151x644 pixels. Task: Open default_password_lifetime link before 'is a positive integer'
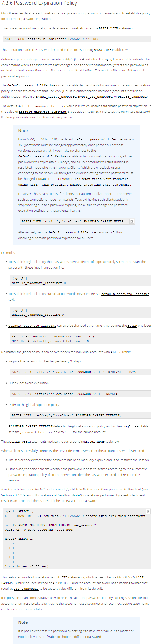tap(42, 112)
